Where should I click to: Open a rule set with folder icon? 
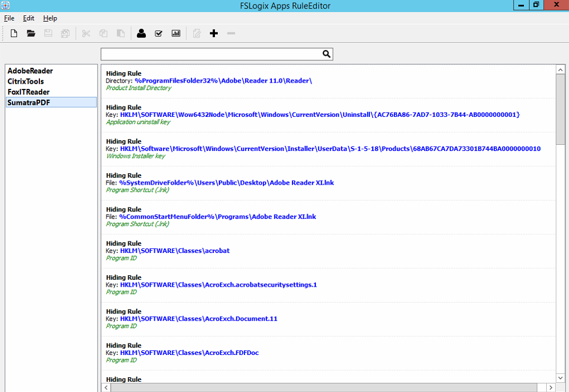coord(31,34)
